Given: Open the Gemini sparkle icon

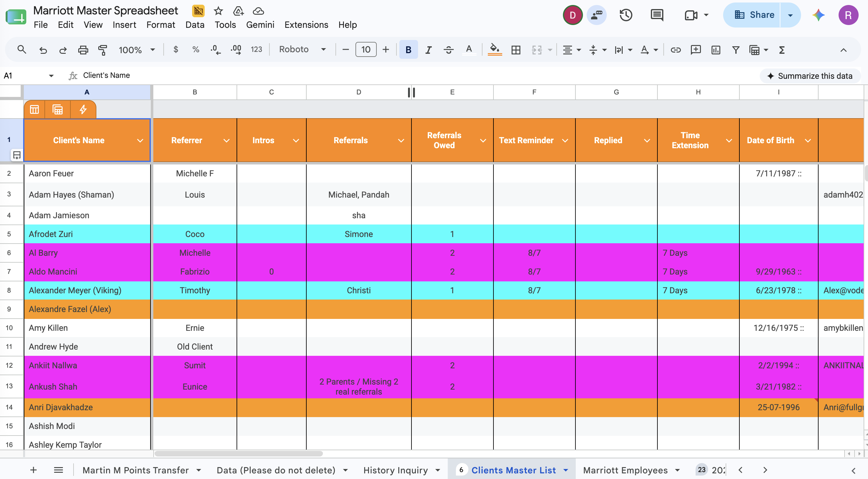Looking at the screenshot, I should (819, 15).
